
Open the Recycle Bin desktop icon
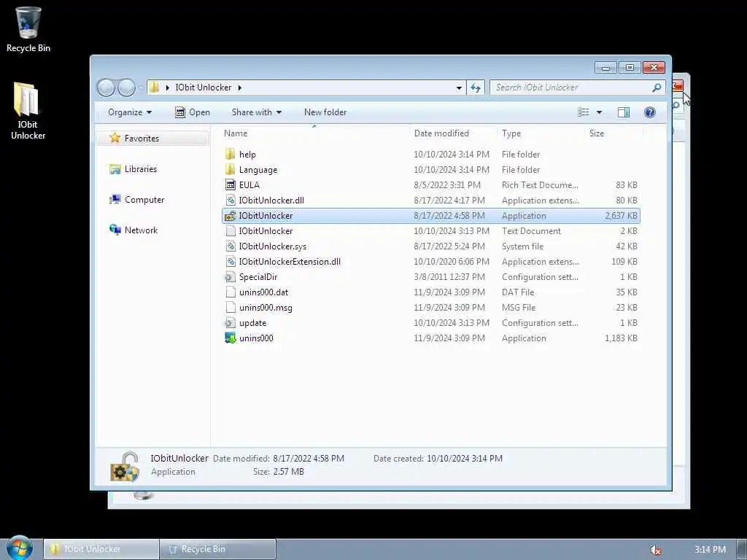[x=28, y=29]
